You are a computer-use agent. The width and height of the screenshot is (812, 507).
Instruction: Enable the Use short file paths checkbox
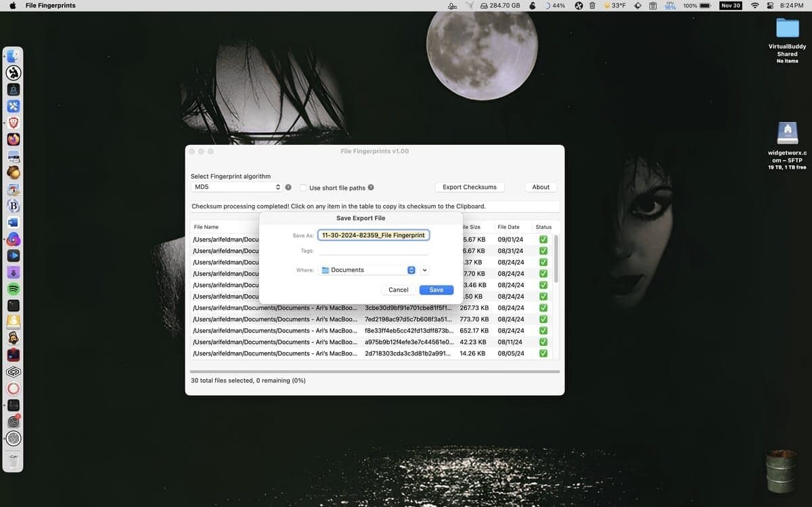tap(304, 188)
